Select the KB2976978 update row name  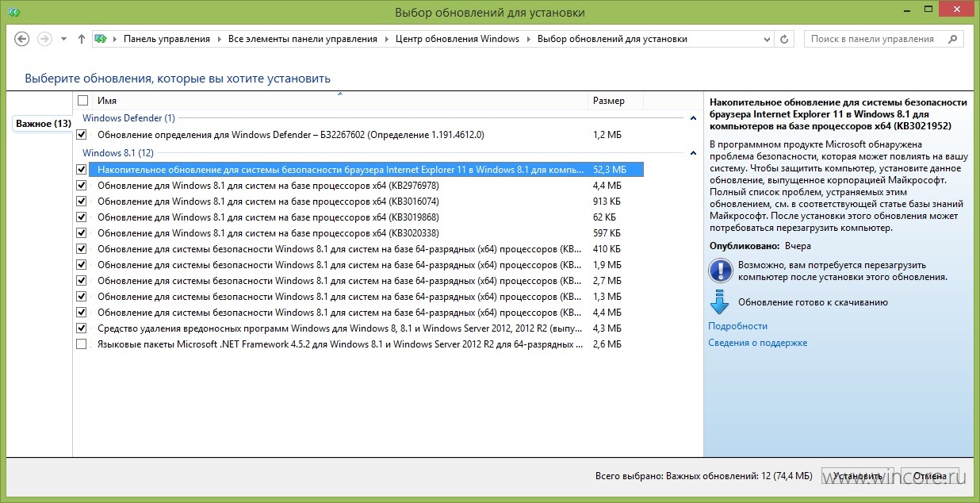268,186
